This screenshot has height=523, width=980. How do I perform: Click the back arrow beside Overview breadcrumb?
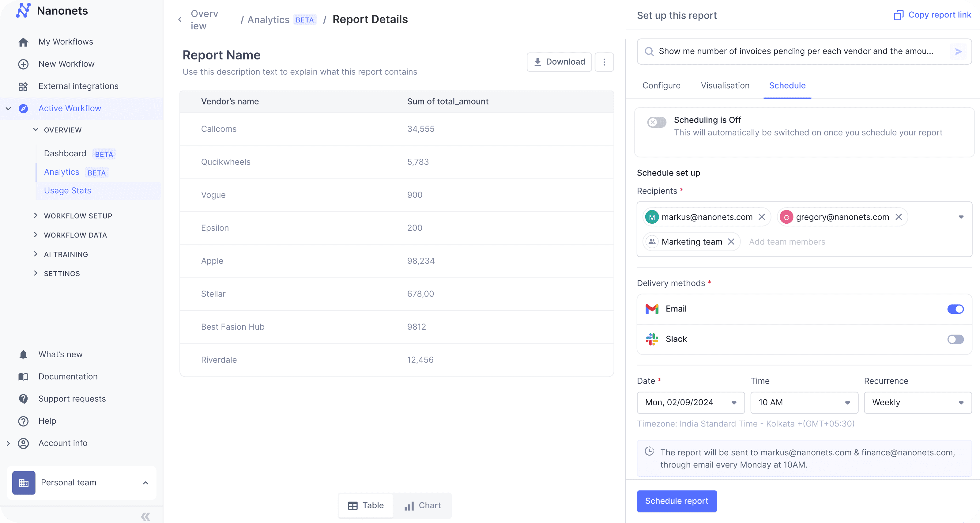pyautogui.click(x=180, y=19)
